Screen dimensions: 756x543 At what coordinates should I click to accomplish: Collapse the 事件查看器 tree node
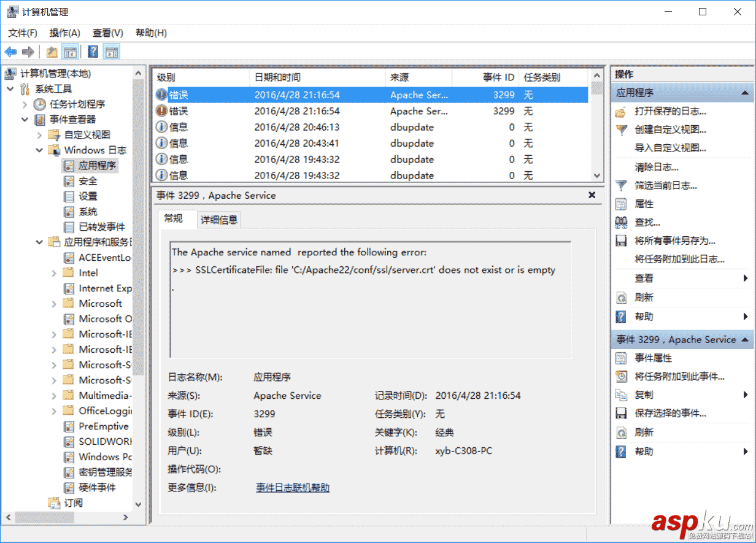pos(25,120)
